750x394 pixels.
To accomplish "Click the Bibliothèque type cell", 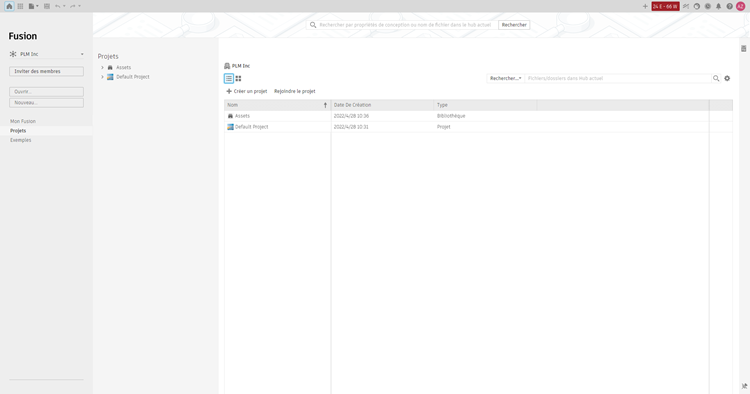I will 451,116.
